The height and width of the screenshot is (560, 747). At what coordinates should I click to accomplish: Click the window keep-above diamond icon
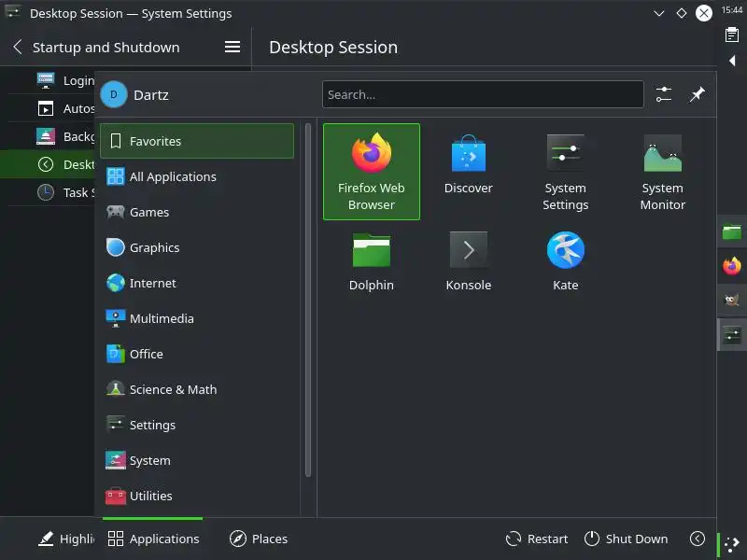pyautogui.click(x=682, y=13)
